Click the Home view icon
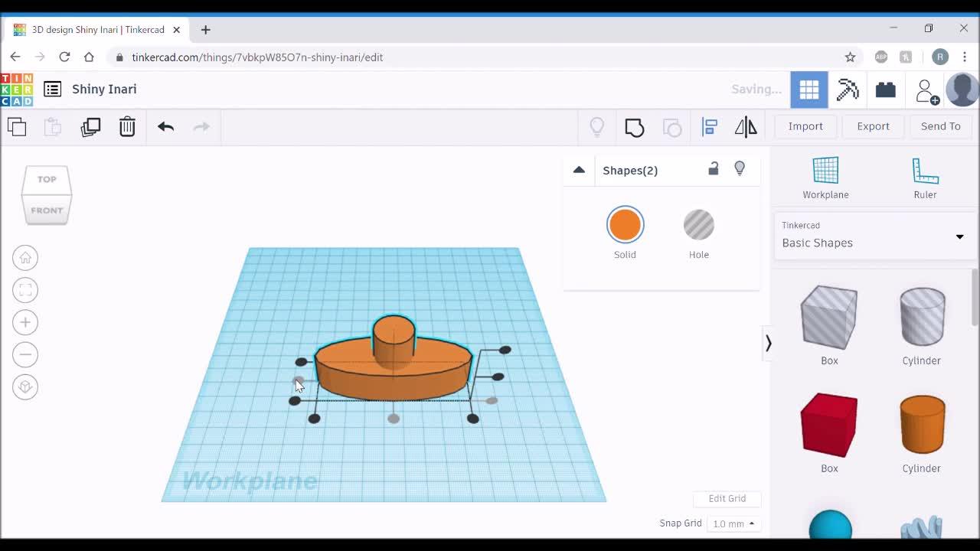 pyautogui.click(x=25, y=258)
